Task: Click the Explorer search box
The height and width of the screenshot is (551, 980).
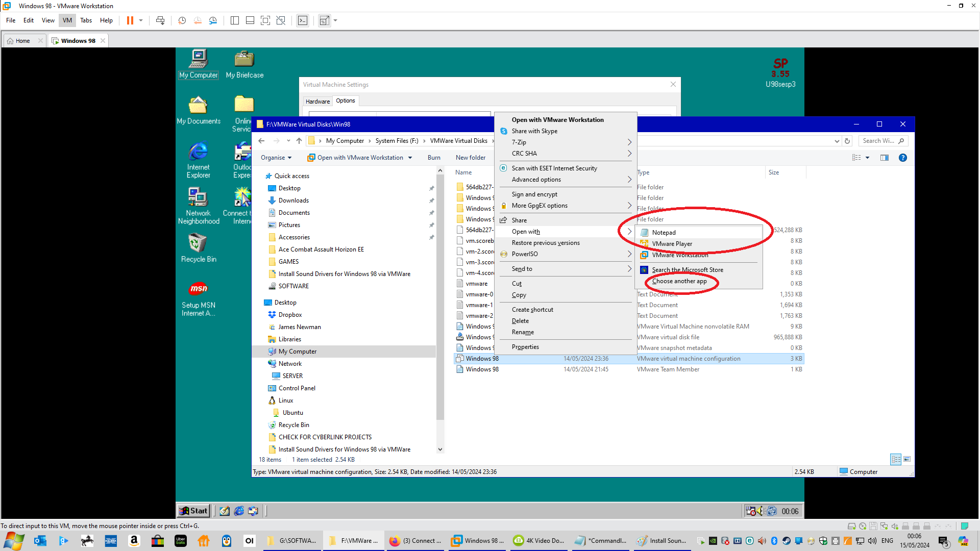Action: point(879,141)
